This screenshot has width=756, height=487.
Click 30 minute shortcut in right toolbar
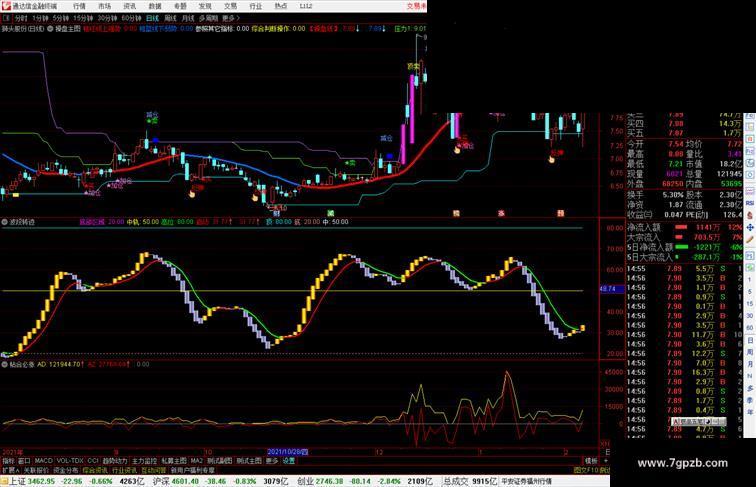pos(750,316)
